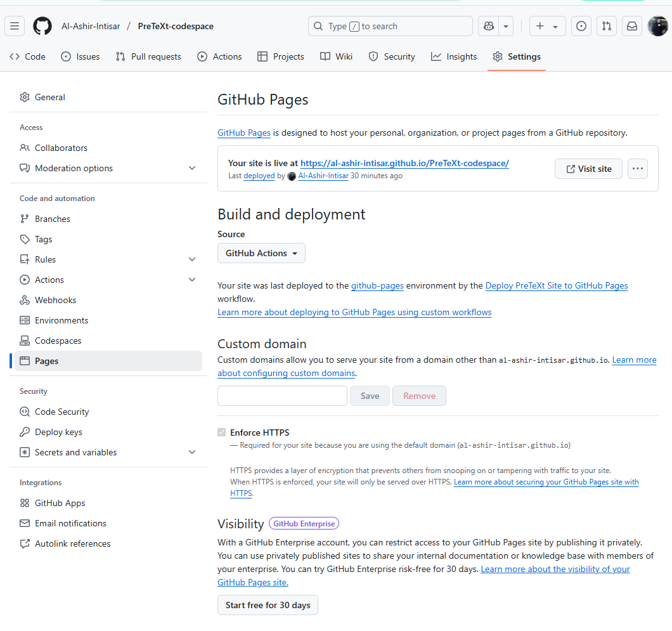Screen dimensions: 672x631
Task: Open Tags settings
Action: 108,239
